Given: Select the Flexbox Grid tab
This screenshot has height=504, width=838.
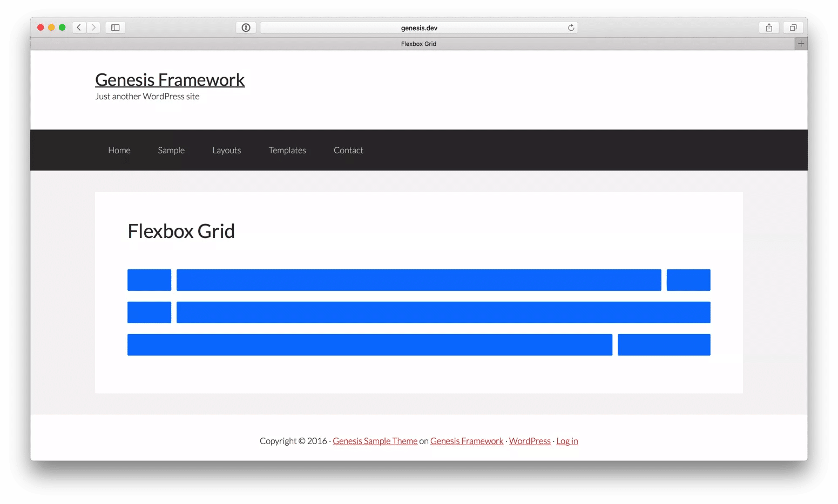Looking at the screenshot, I should (418, 44).
